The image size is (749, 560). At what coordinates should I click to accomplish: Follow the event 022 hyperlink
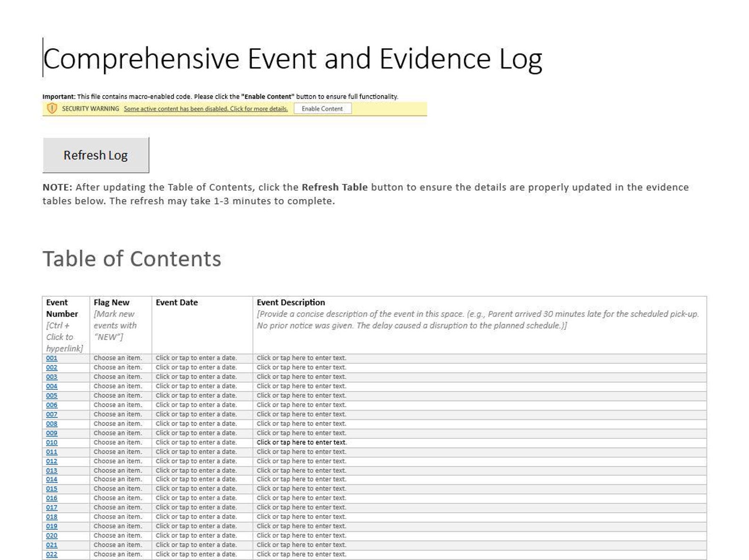(52, 554)
